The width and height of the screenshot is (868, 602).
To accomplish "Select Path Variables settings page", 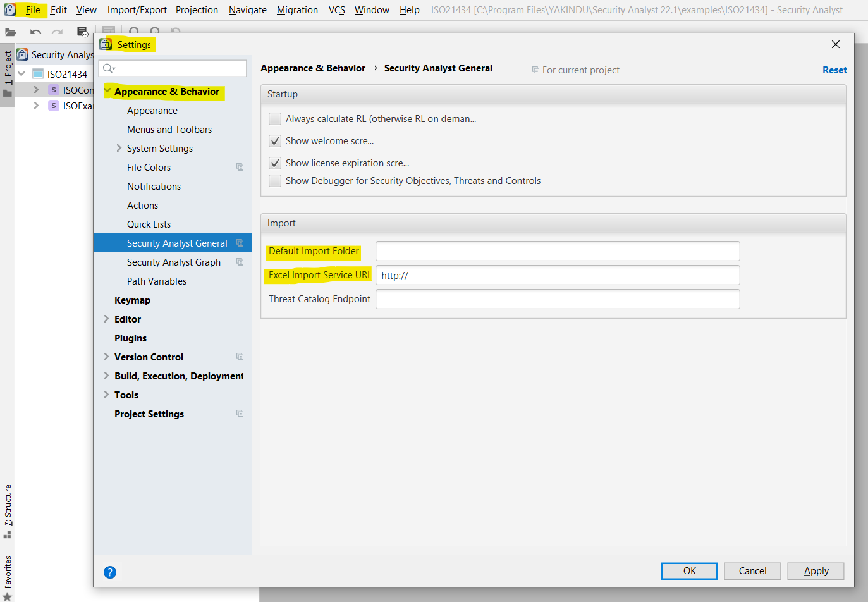I will pyautogui.click(x=157, y=281).
